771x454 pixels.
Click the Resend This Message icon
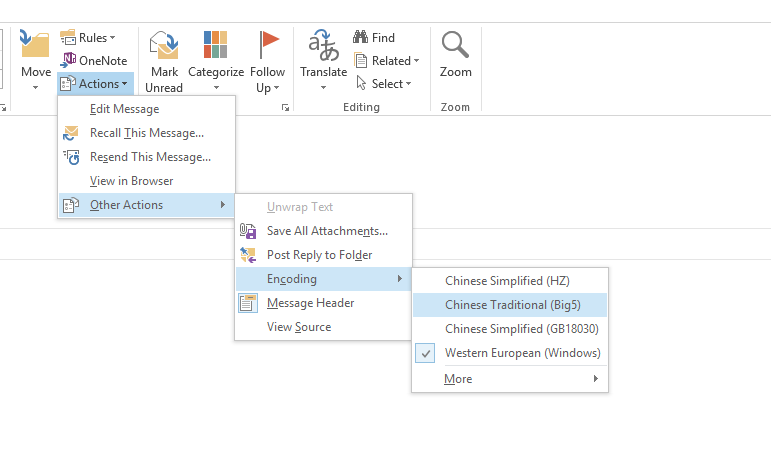click(71, 157)
